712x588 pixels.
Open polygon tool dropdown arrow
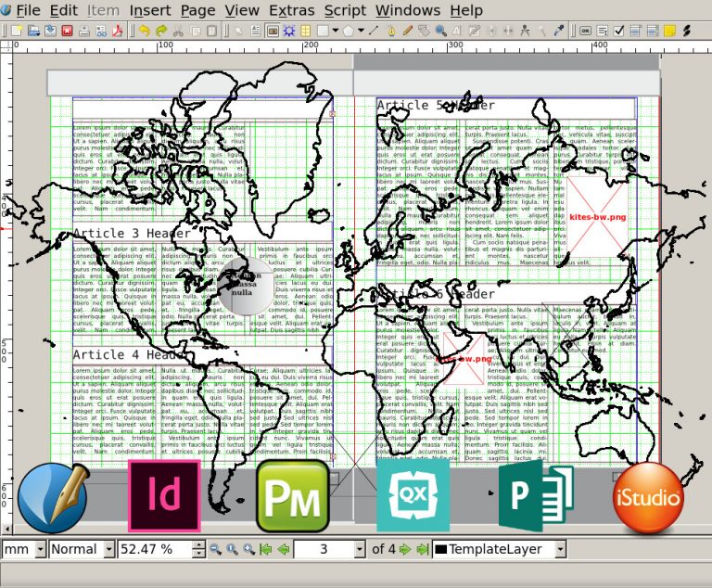click(361, 31)
